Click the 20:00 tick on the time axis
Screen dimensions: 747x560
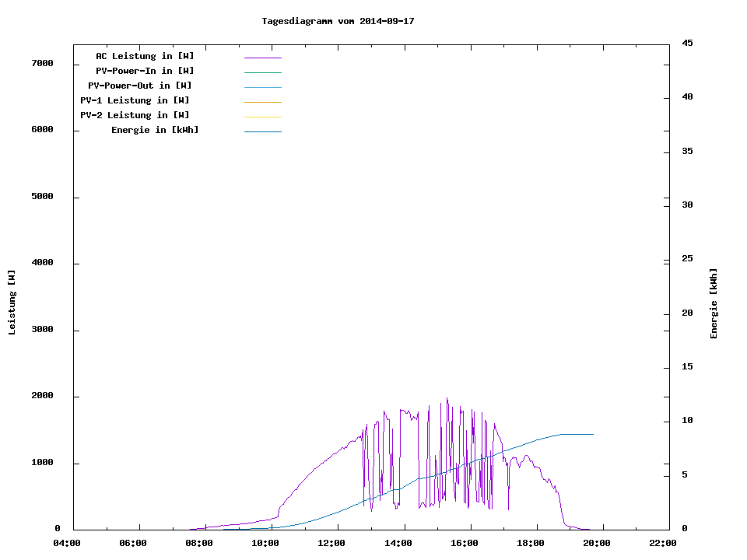[596, 543]
